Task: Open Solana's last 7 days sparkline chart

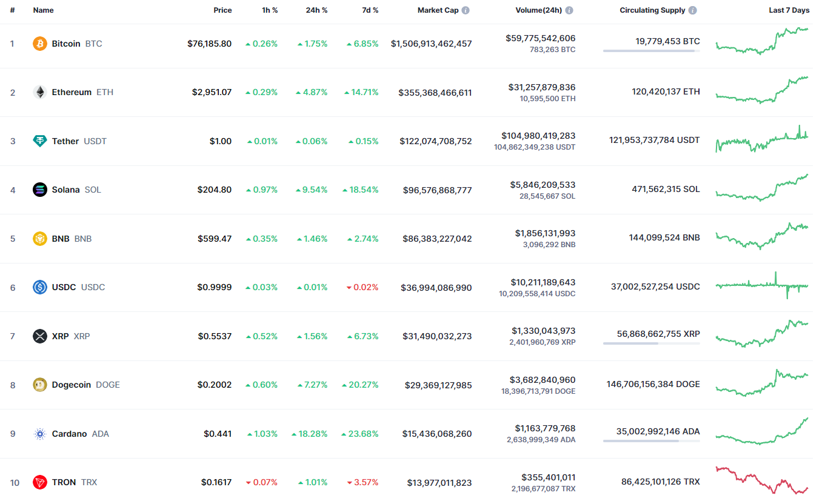Action: pyautogui.click(x=762, y=188)
